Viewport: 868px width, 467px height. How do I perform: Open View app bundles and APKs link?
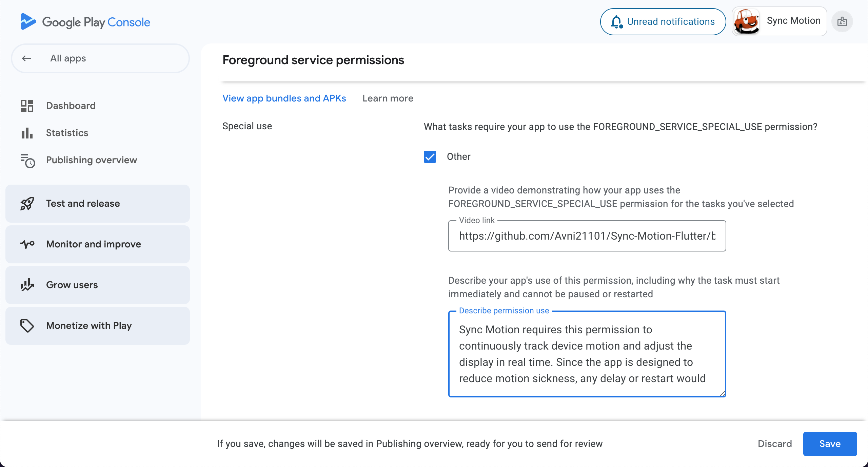(284, 98)
